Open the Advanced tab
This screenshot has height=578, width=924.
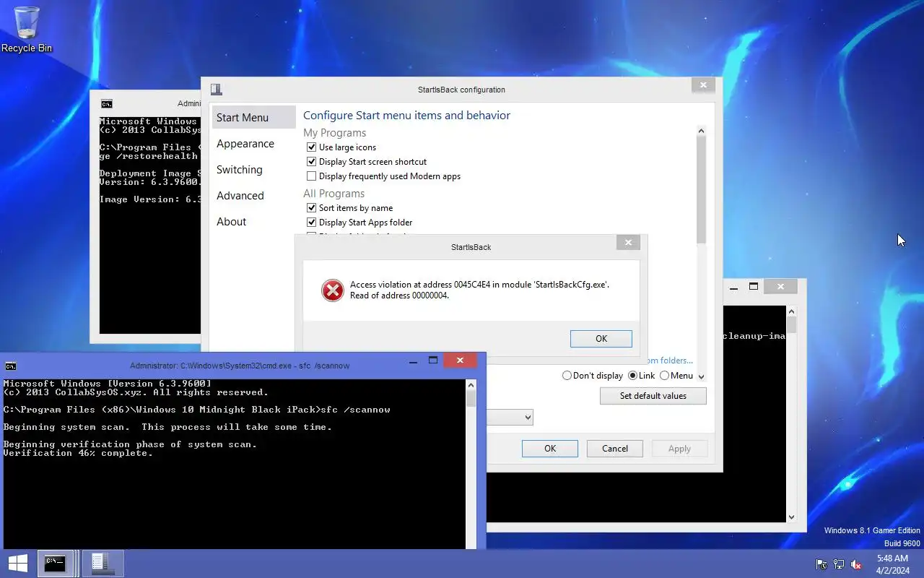[x=253, y=196]
